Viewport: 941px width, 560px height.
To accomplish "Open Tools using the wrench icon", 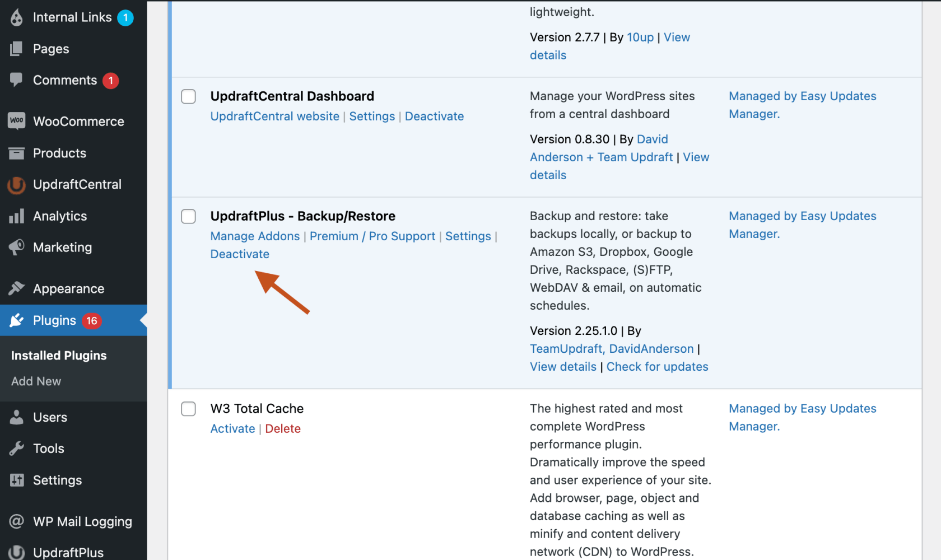I will pos(17,448).
